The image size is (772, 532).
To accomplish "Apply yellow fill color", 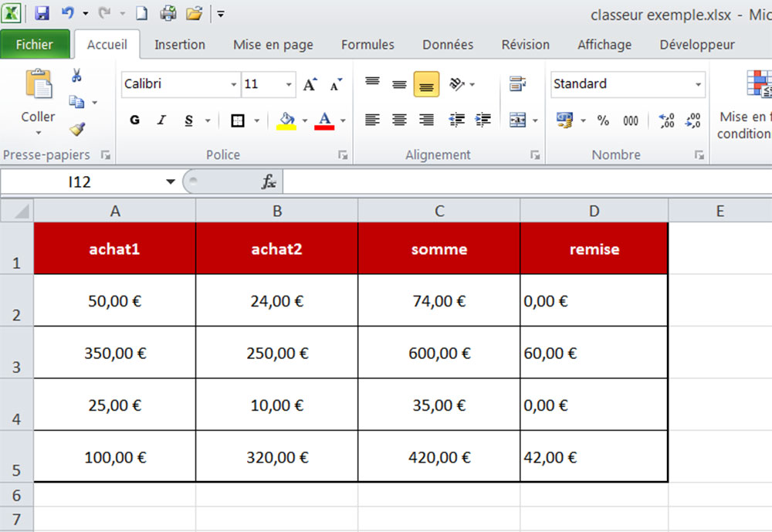I will (x=286, y=120).
